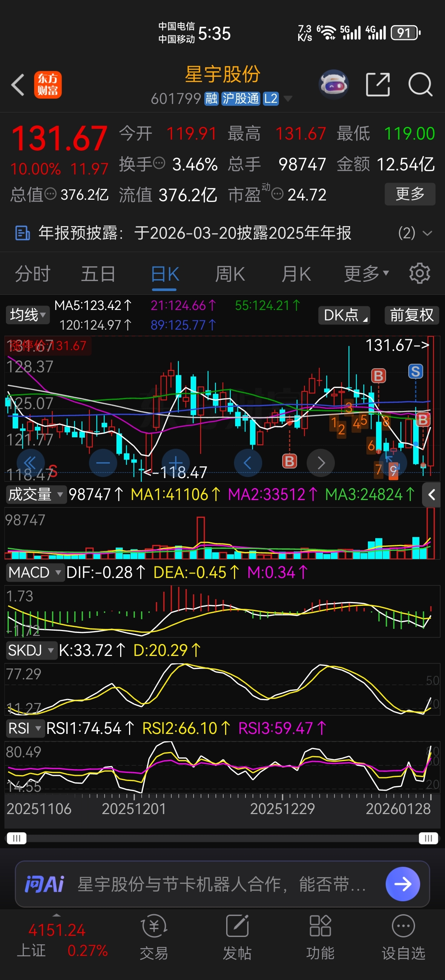Open 功能 functions icon
445x980 pixels.
(x=320, y=937)
